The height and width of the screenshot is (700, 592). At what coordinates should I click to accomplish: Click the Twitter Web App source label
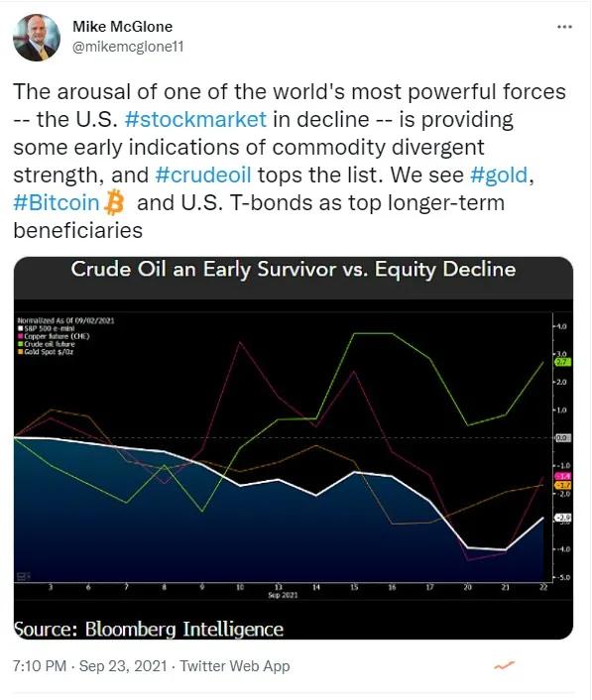click(x=235, y=666)
